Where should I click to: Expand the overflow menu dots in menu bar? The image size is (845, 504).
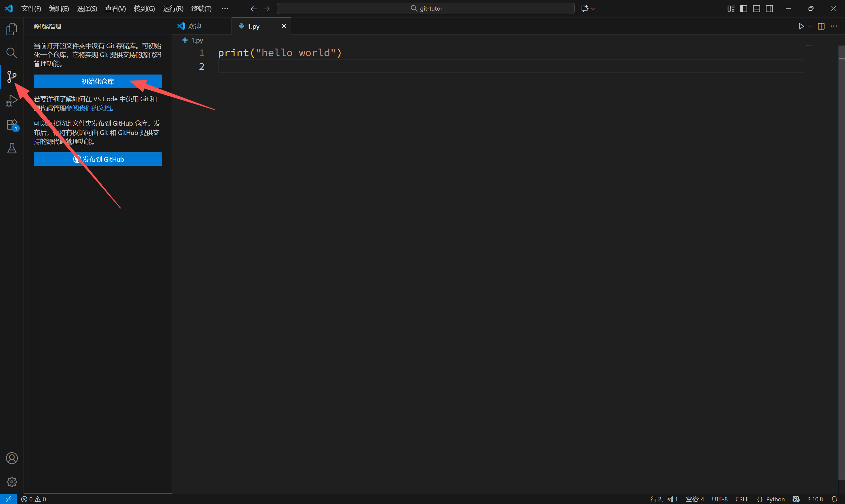(x=225, y=9)
